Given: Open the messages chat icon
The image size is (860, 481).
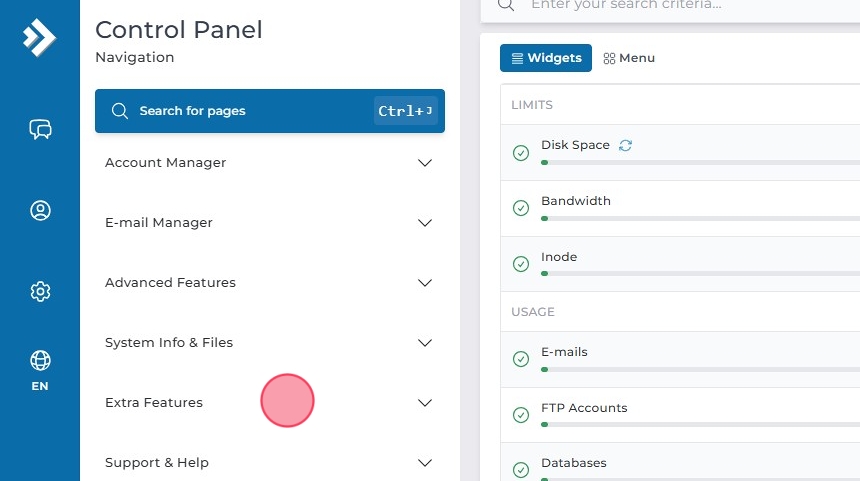Looking at the screenshot, I should tap(40, 129).
